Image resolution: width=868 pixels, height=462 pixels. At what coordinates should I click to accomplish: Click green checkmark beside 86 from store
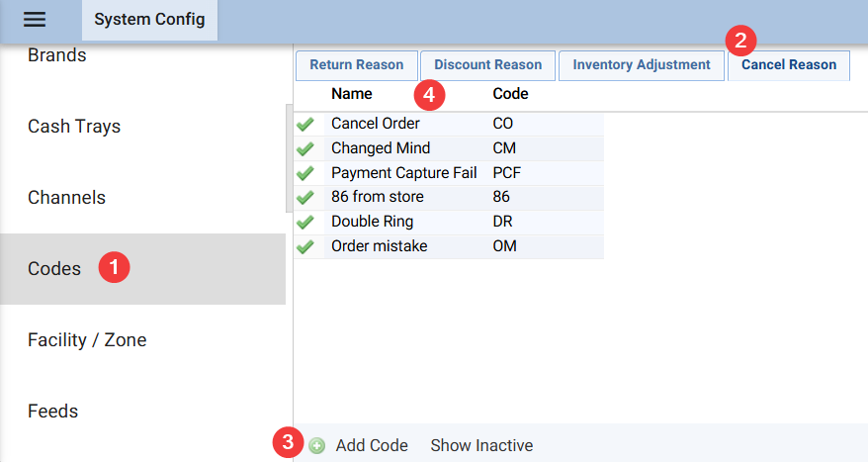(305, 198)
